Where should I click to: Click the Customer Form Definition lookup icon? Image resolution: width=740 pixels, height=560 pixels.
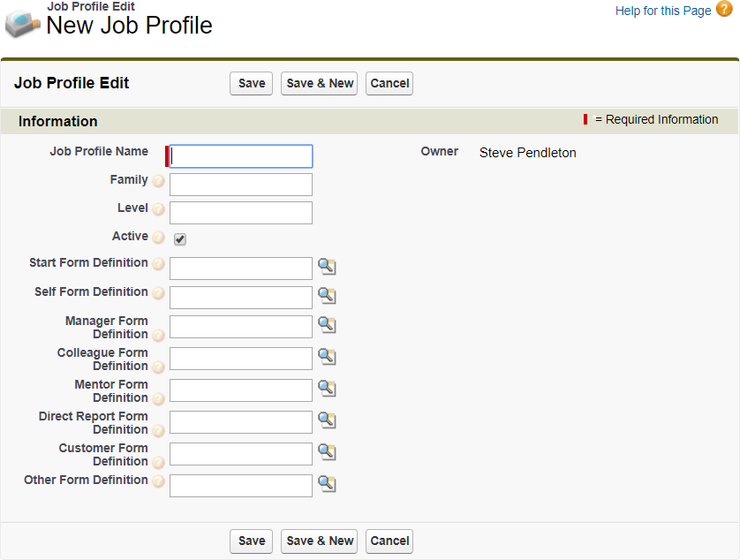click(x=327, y=452)
